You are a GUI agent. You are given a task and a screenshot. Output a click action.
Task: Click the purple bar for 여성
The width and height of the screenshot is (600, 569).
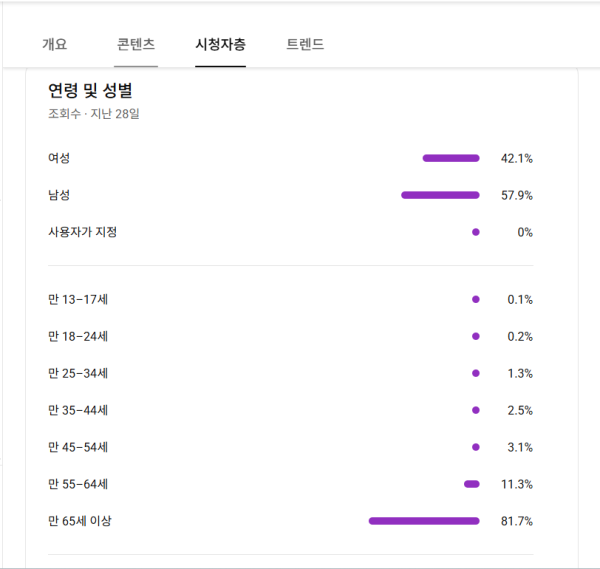(x=451, y=158)
